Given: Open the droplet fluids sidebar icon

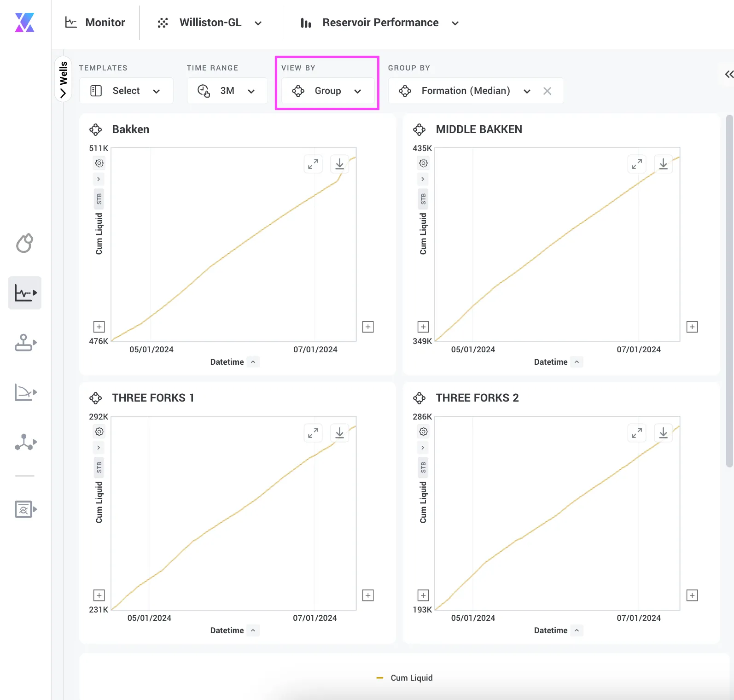Looking at the screenshot, I should tap(25, 243).
